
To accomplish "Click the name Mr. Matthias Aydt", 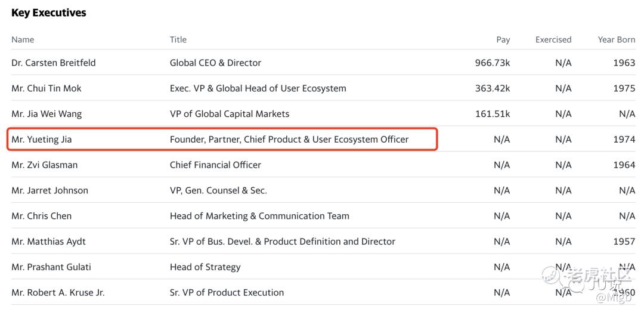I will (49, 242).
